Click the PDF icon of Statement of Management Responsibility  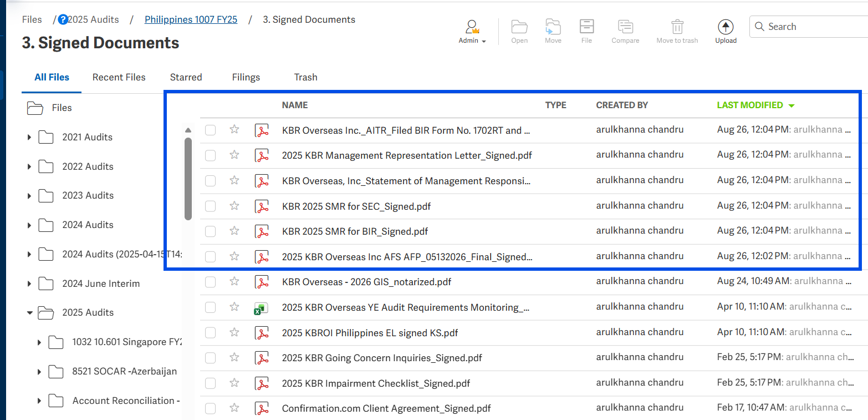pos(262,181)
